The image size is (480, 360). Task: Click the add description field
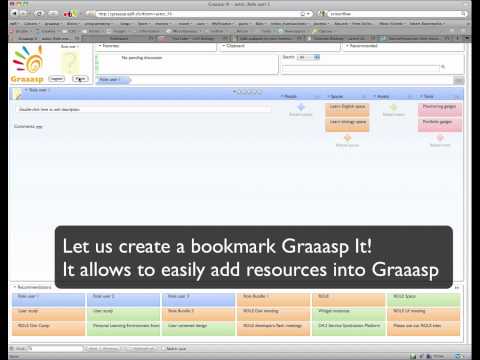[x=143, y=109]
